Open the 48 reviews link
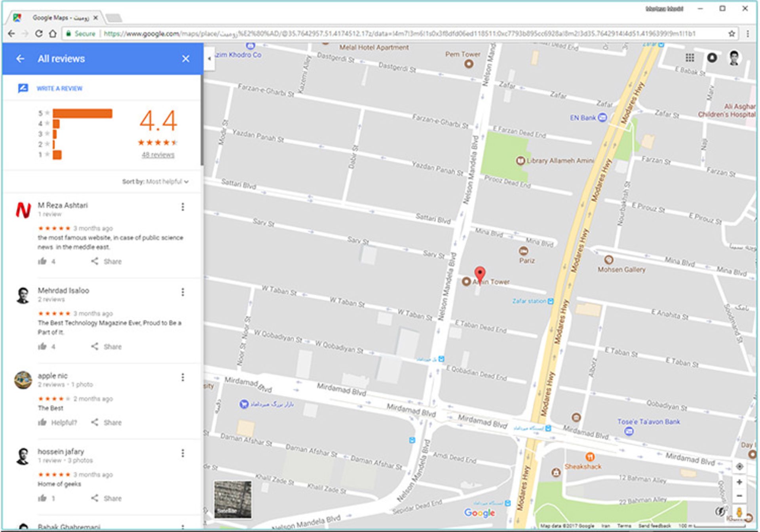 (x=158, y=155)
